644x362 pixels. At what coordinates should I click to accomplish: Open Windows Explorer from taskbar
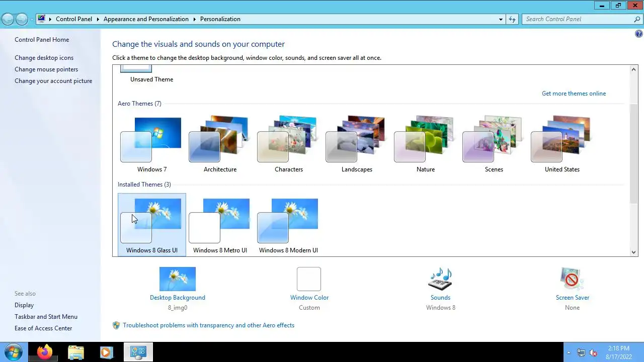tap(75, 352)
